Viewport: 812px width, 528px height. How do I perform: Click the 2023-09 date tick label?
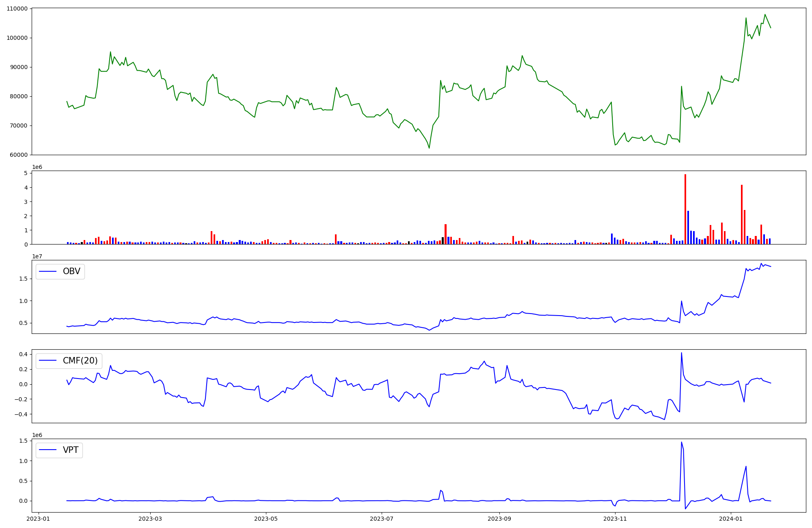pos(499,519)
